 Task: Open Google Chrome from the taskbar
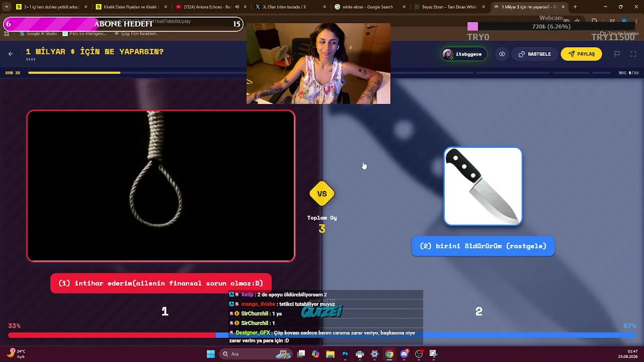389,354
